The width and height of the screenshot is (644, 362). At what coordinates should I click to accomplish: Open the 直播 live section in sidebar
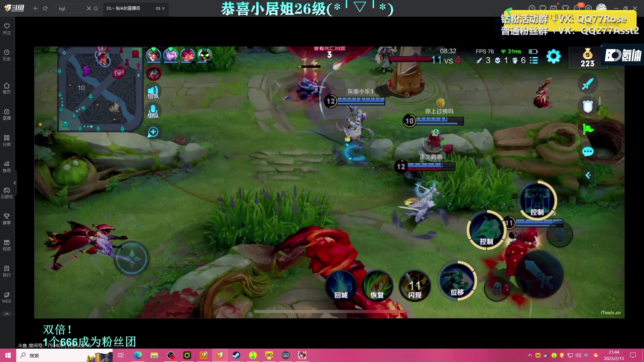pyautogui.click(x=7, y=114)
